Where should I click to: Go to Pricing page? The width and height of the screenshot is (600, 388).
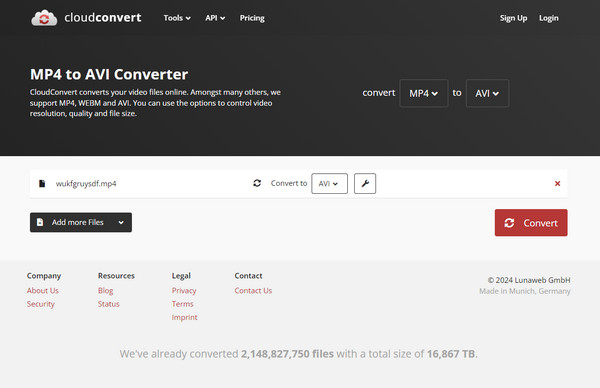[252, 18]
